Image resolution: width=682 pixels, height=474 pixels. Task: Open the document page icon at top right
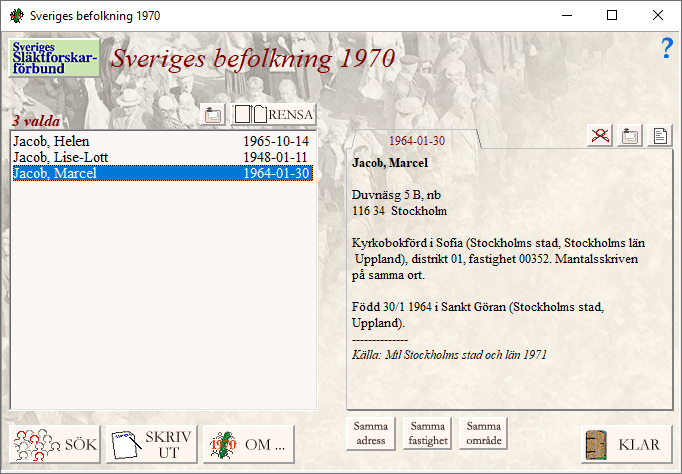click(x=660, y=136)
